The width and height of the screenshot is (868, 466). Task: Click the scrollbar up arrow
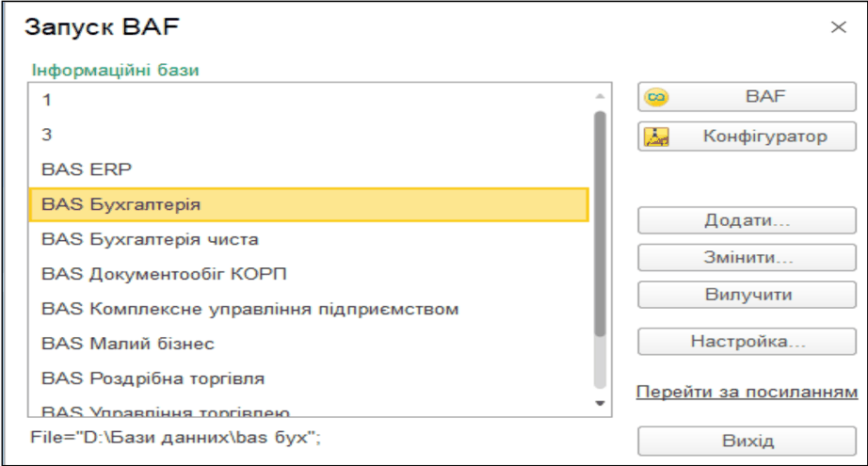tap(600, 97)
